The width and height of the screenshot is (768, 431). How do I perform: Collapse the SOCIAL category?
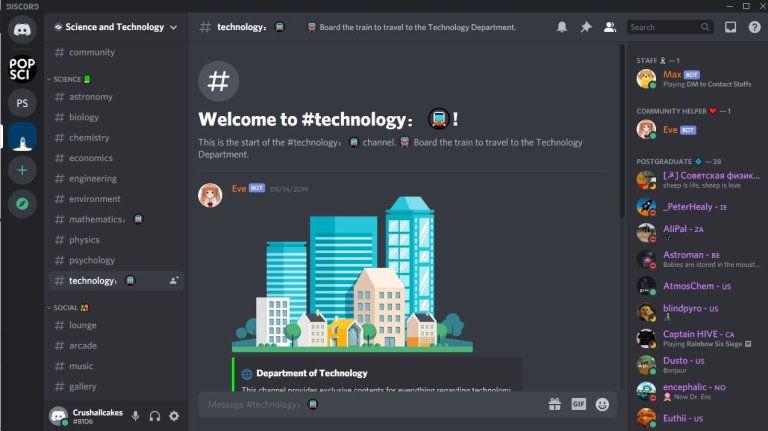68,308
